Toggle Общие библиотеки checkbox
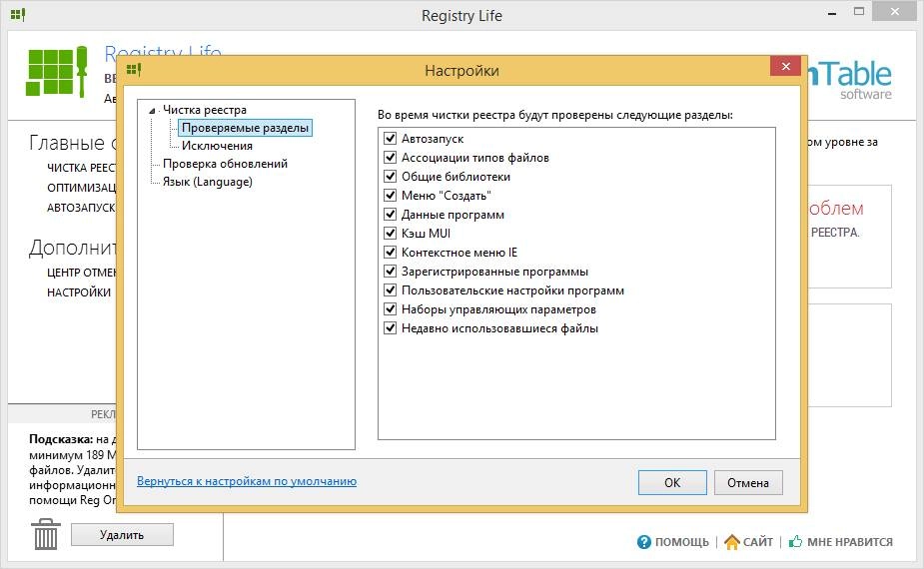The width and height of the screenshot is (924, 569). (390, 176)
